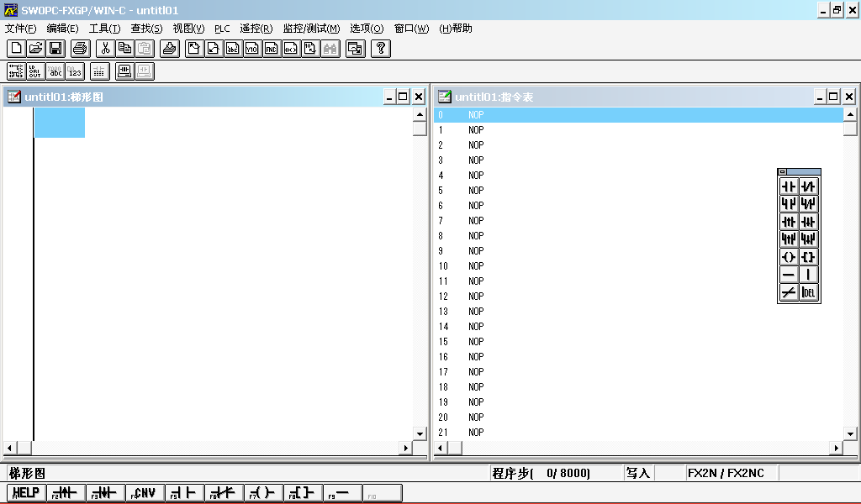Select instruction list row 5 NOP
The image size is (861, 504).
[x=476, y=191]
